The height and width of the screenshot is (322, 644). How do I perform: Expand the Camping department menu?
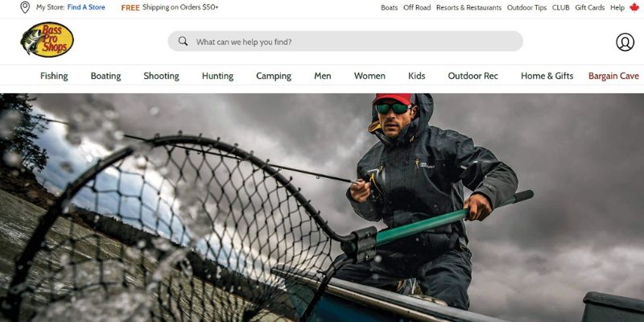click(x=274, y=76)
